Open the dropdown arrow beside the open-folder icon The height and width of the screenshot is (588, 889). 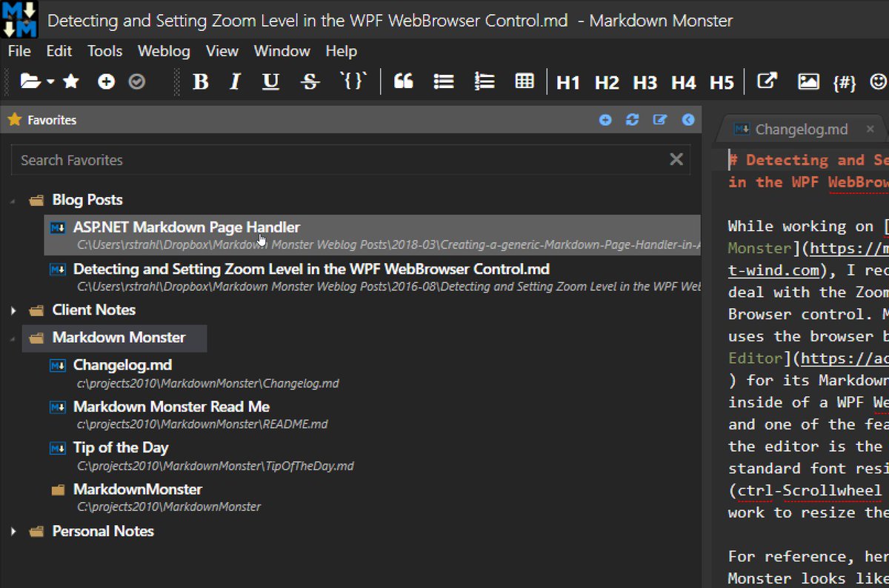click(x=50, y=82)
